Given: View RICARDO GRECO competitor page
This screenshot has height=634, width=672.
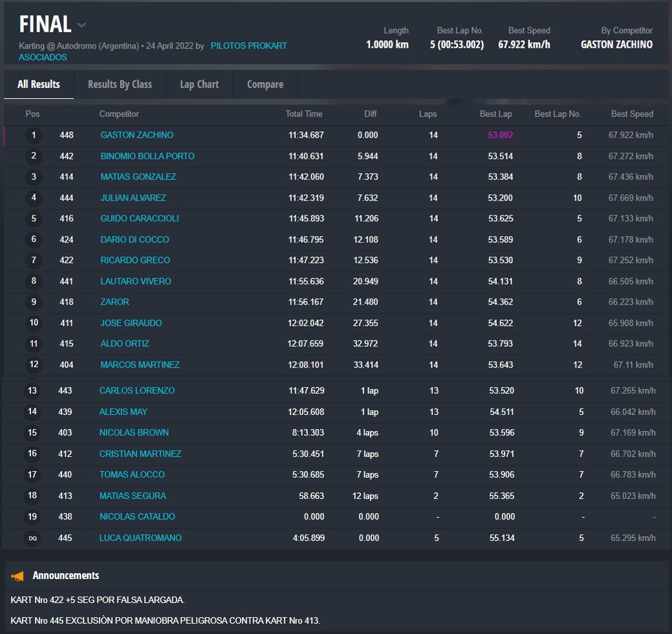Looking at the screenshot, I should click(135, 260).
